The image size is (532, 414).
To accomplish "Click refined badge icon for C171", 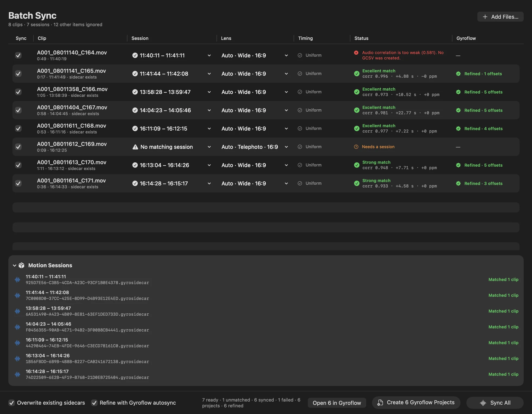I will click(x=458, y=184).
